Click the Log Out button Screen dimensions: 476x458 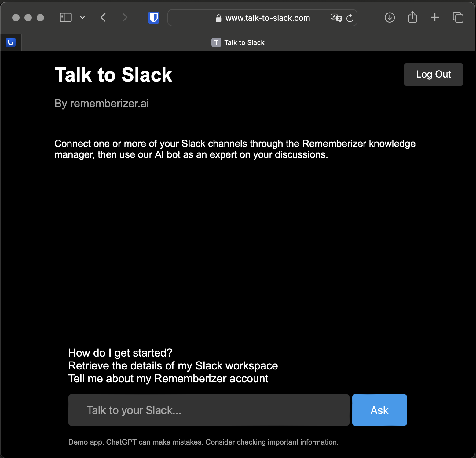pyautogui.click(x=433, y=74)
